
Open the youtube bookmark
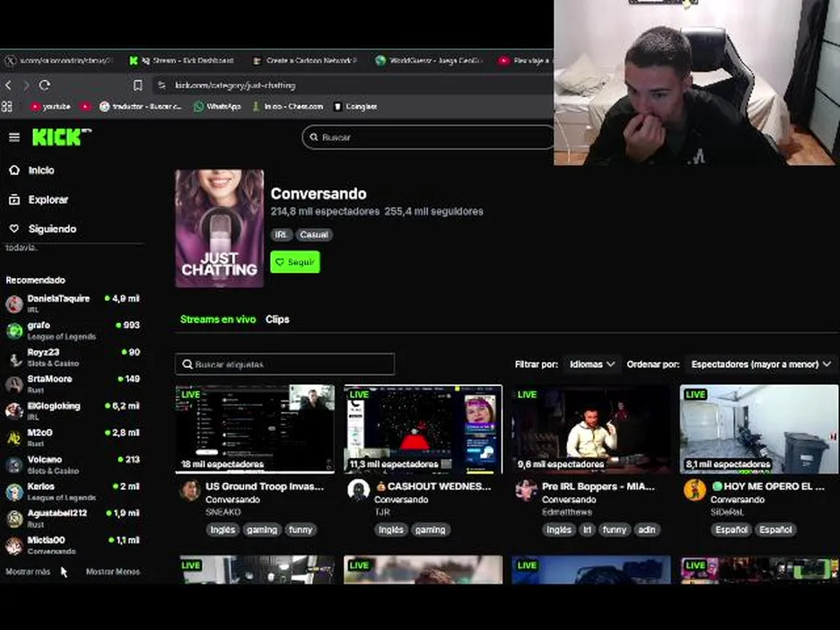pyautogui.click(x=51, y=107)
